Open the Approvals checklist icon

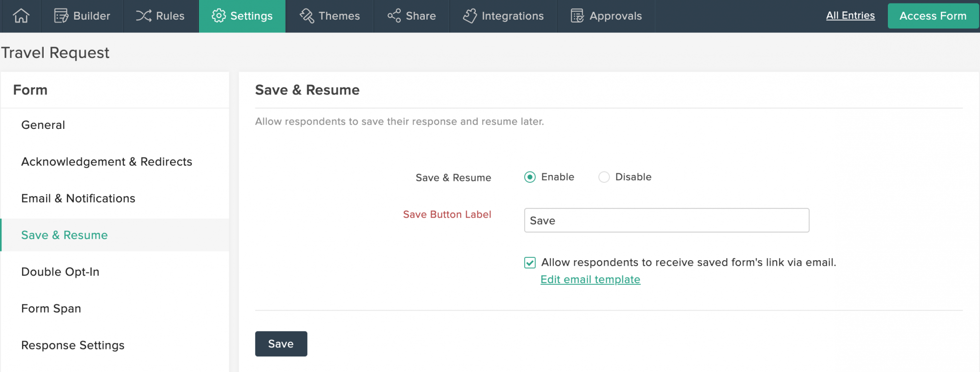coord(577,16)
